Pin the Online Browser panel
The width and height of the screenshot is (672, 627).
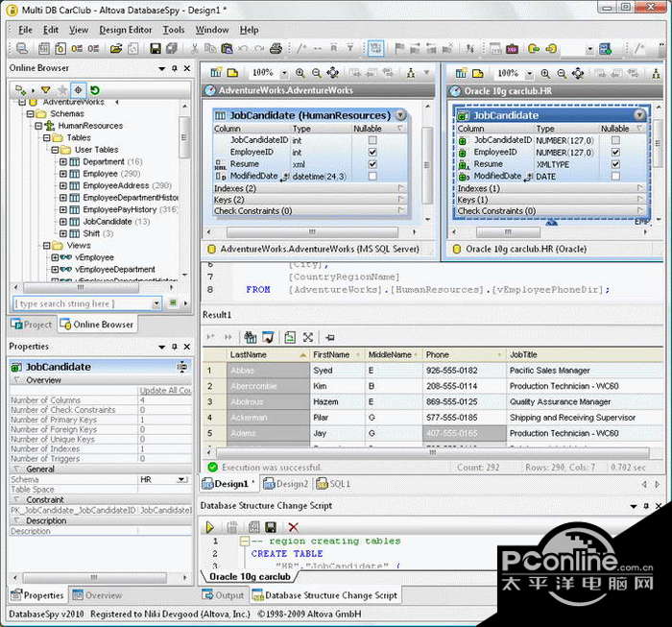coord(175,68)
